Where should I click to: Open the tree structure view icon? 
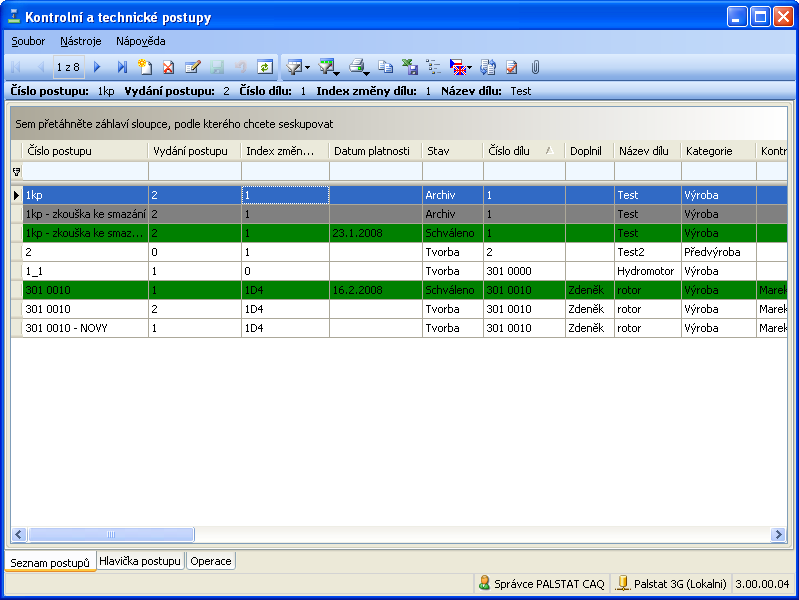[434, 67]
